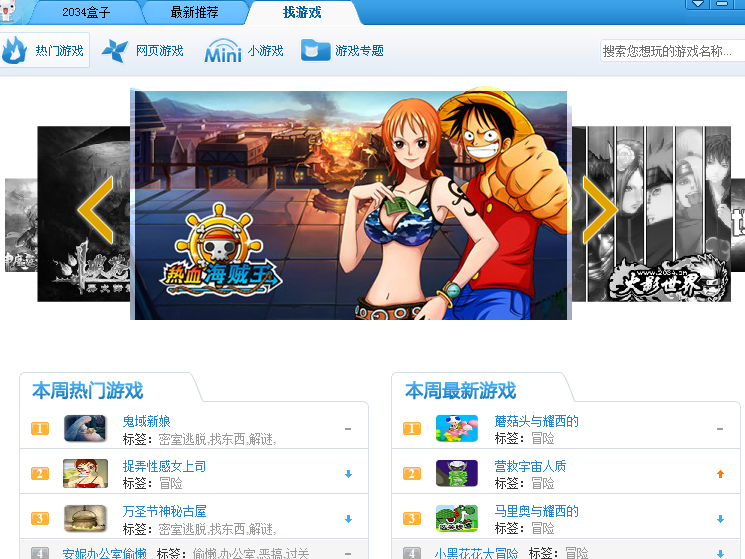
Task: Open the 营救宇宙人质 game thumbnail
Action: [457, 474]
